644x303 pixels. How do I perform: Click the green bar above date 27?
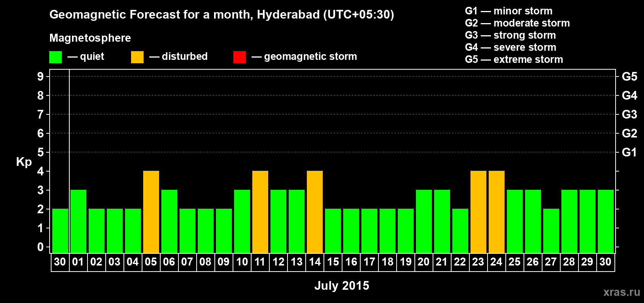[x=551, y=231]
